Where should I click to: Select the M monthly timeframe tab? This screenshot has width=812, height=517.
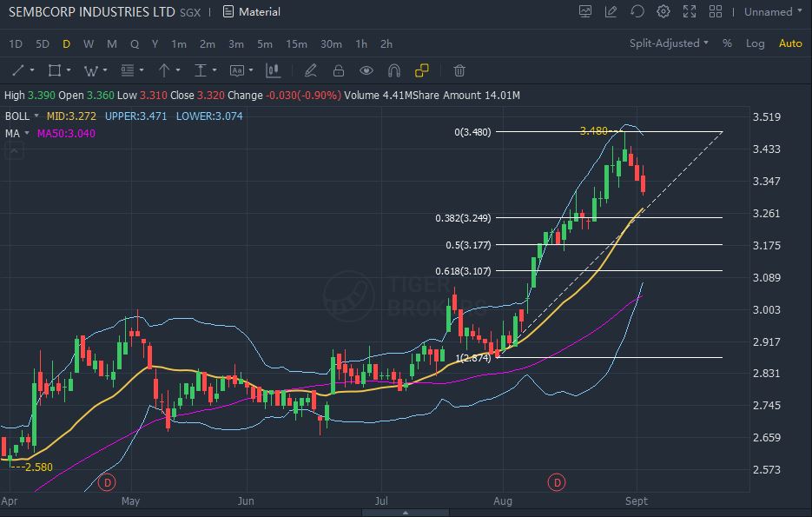point(112,44)
